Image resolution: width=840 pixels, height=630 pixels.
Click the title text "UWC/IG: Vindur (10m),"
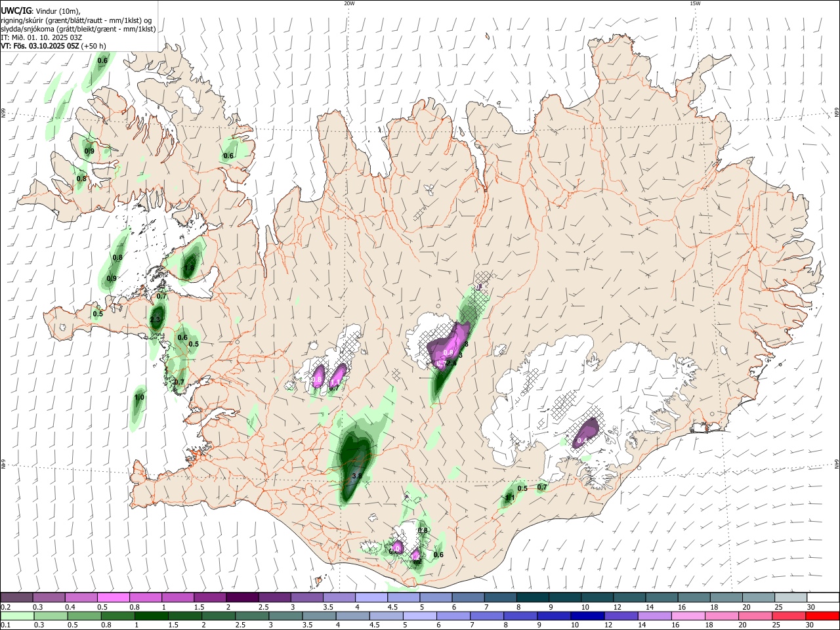click(x=39, y=10)
